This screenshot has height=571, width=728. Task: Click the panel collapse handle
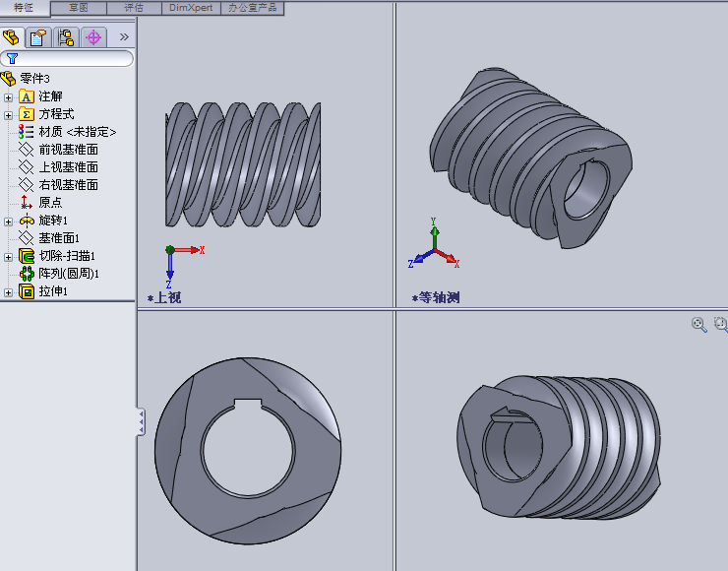point(141,421)
